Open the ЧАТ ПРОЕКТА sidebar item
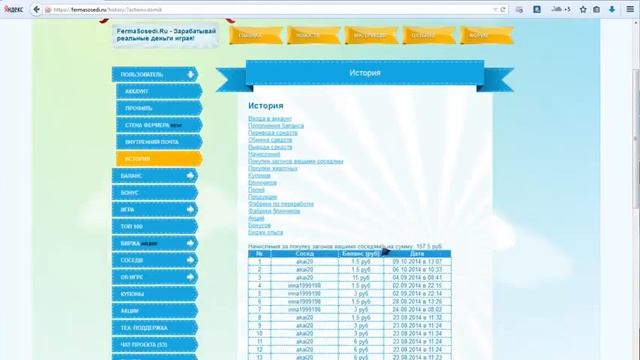This screenshot has width=640, height=360. [155, 344]
